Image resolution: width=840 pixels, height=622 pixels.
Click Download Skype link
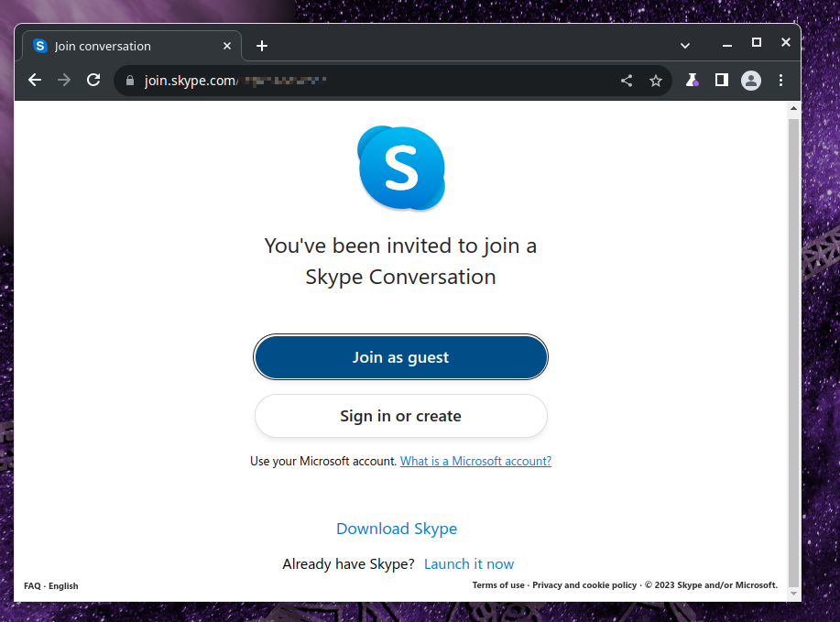(x=397, y=529)
